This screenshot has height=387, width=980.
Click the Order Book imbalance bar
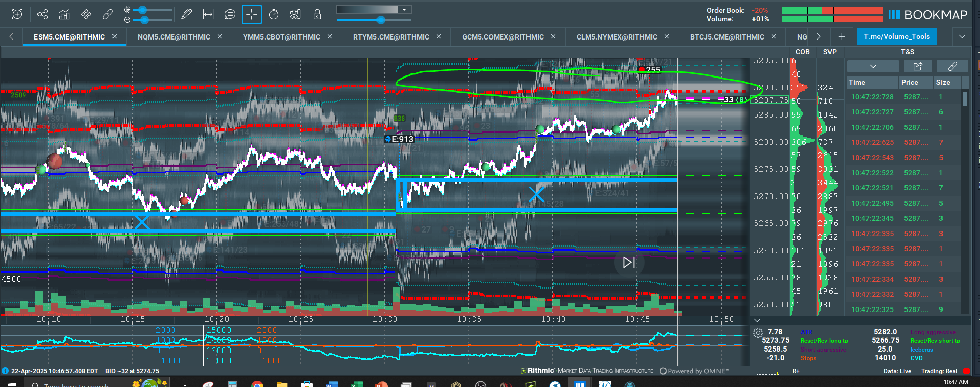point(832,10)
